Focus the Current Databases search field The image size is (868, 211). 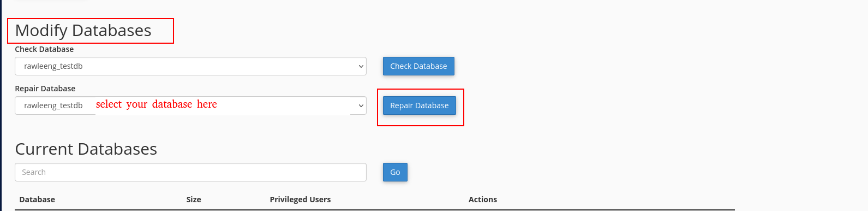click(x=190, y=172)
